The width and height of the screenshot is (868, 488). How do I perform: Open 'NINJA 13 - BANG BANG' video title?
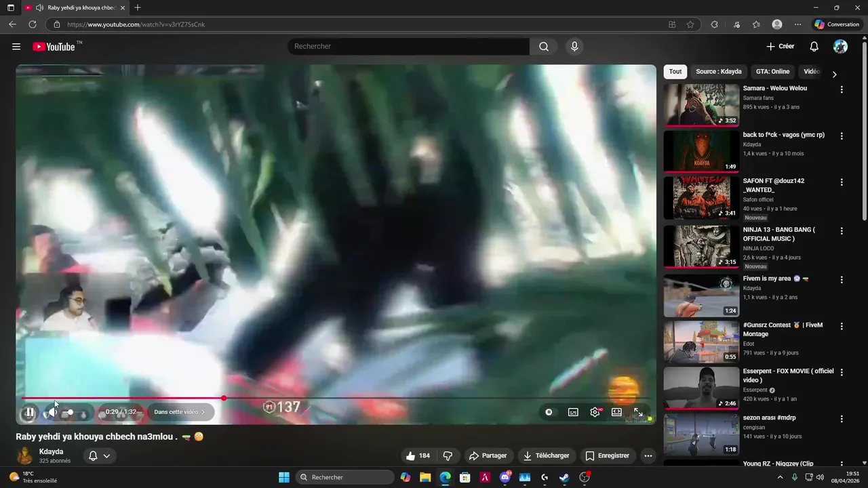[x=778, y=235]
